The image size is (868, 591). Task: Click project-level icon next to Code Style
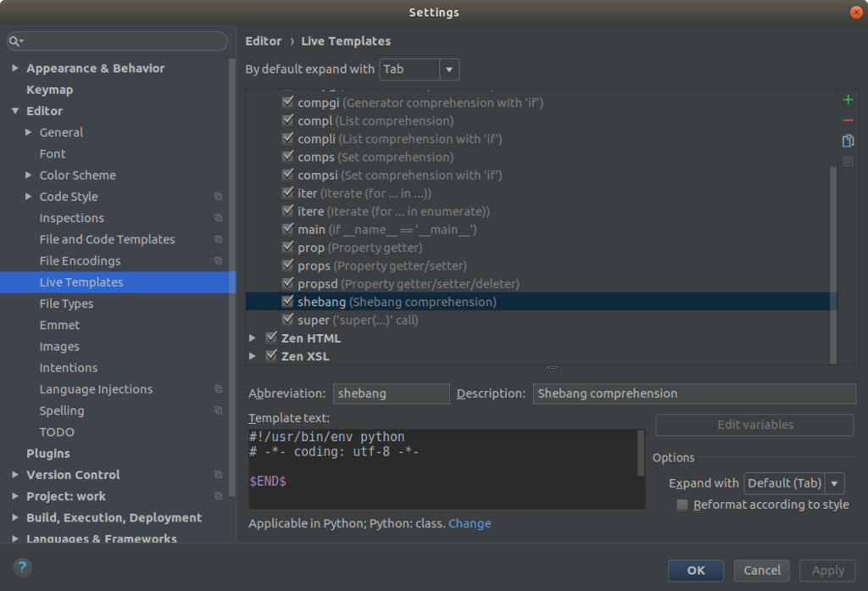click(x=218, y=197)
